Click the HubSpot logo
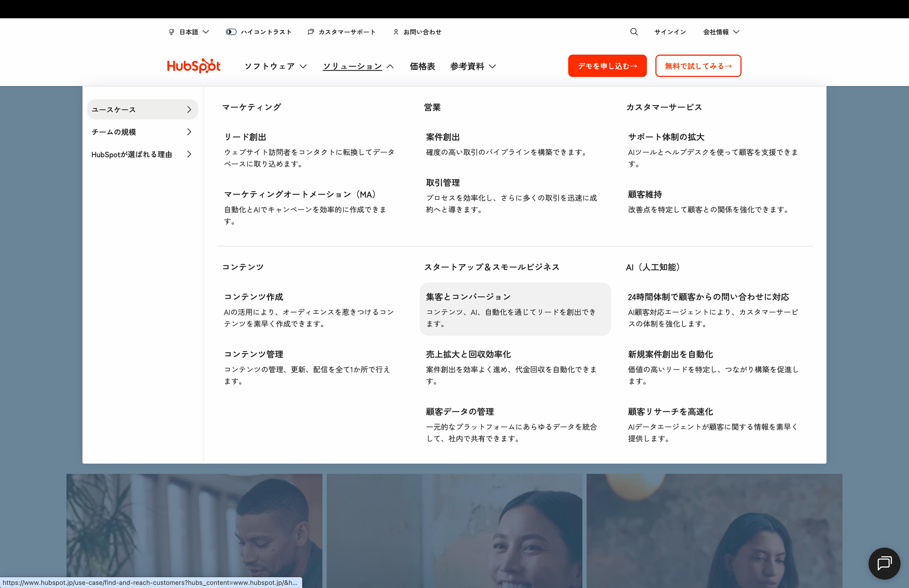The width and height of the screenshot is (909, 588). coord(194,66)
